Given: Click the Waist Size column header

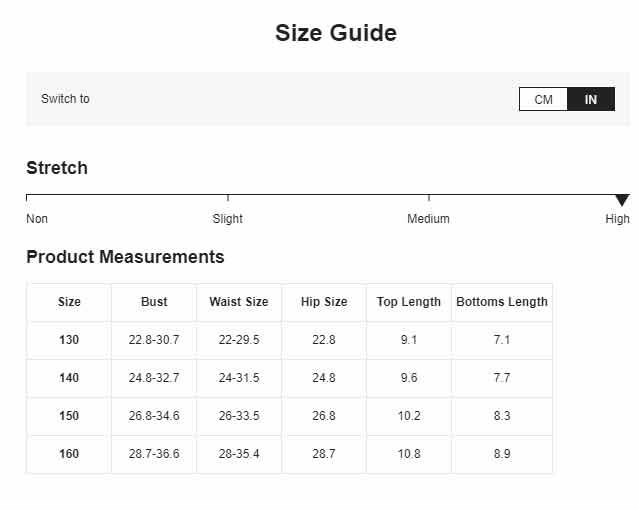Looking at the screenshot, I should (239, 302).
